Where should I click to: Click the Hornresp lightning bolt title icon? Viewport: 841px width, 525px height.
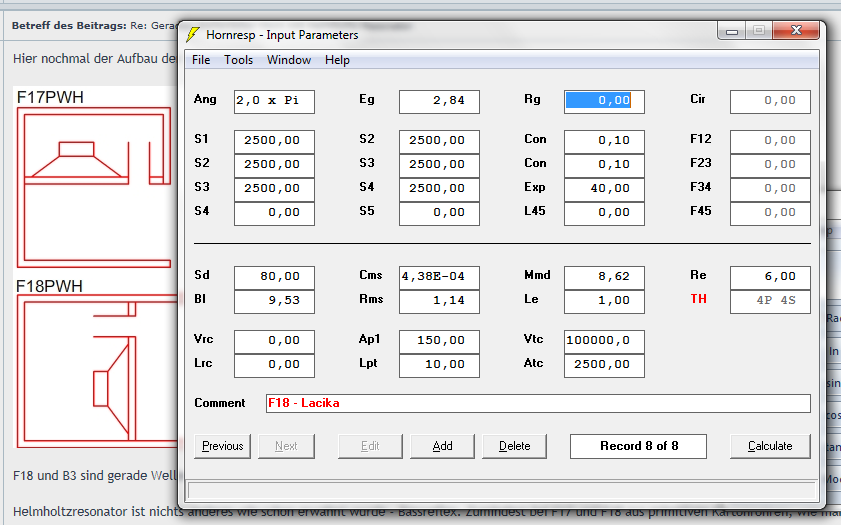click(x=193, y=35)
